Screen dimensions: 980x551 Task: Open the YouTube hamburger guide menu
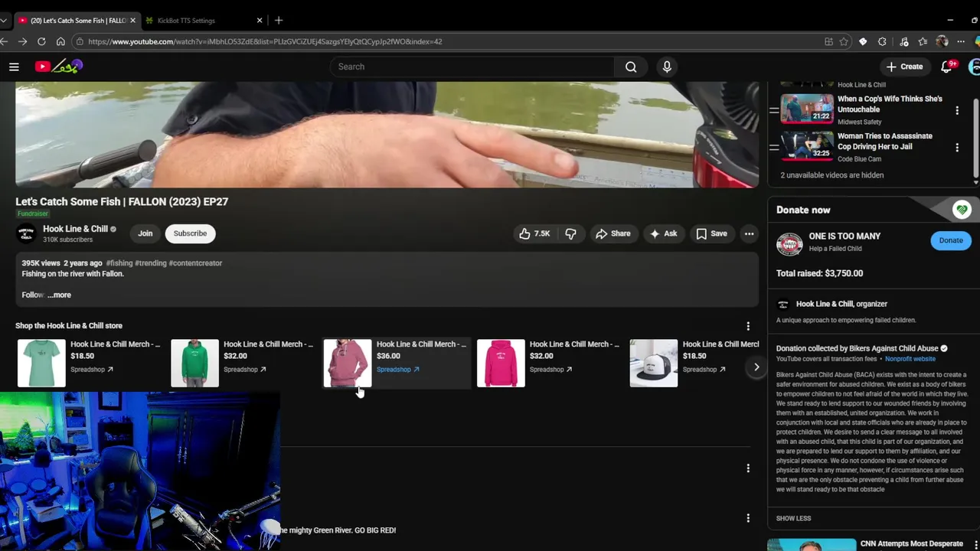(14, 67)
